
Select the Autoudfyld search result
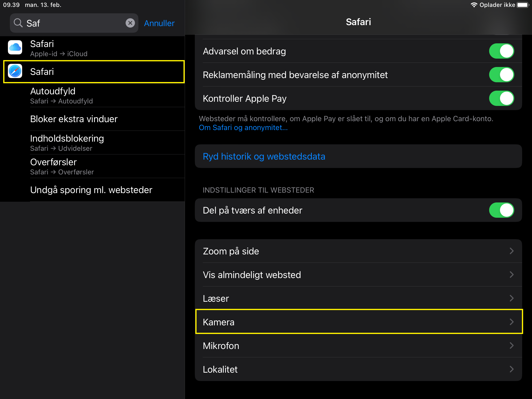pos(92,95)
